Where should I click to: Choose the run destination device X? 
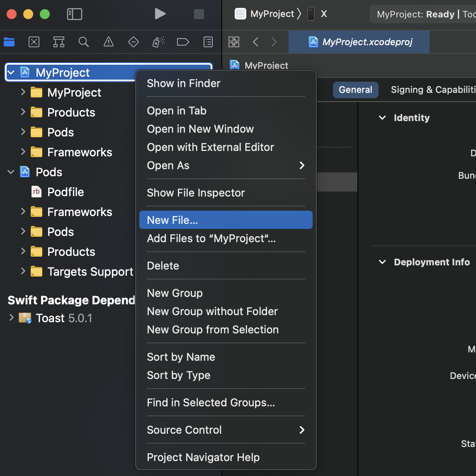(x=318, y=14)
